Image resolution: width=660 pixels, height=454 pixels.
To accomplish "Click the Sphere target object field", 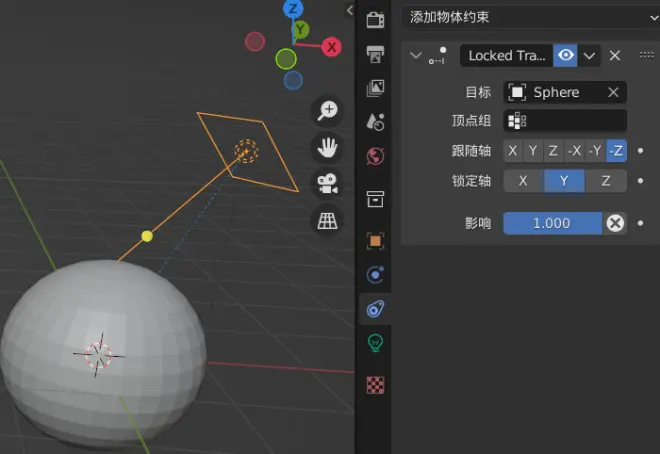I will tap(565, 92).
